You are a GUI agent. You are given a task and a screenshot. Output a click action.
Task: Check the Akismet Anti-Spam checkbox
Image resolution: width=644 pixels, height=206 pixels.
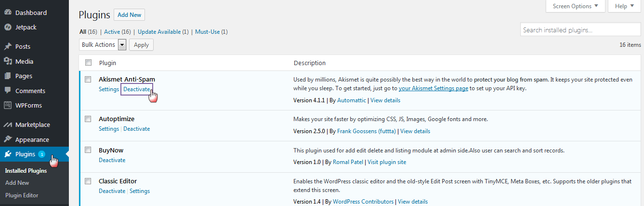pos(88,79)
